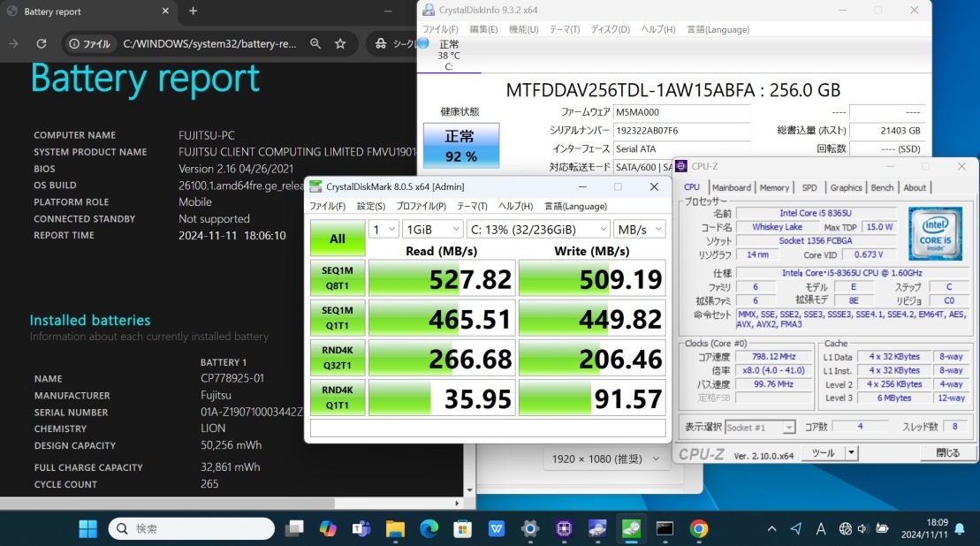Open the zoom magnifier in the address bar
Viewport: 980px width, 546px height.
(x=315, y=43)
